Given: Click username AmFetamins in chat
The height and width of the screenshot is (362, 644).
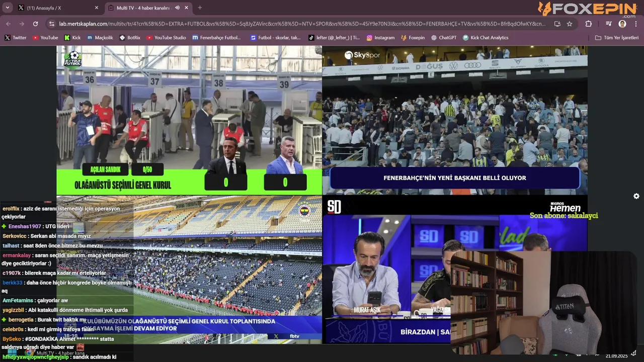Looking at the screenshot, I should [18, 300].
